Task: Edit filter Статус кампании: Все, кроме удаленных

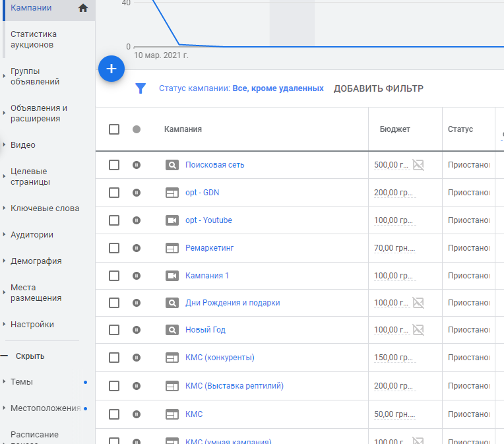Action: pyautogui.click(x=241, y=88)
